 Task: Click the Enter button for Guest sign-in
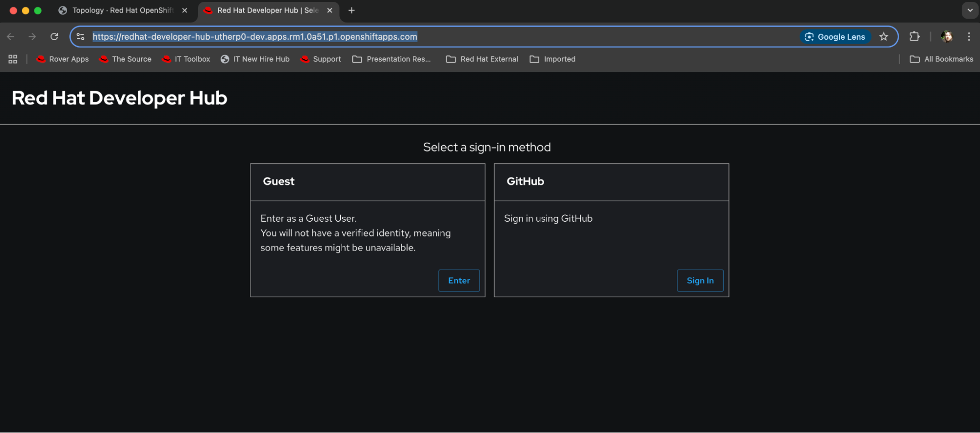(x=458, y=280)
